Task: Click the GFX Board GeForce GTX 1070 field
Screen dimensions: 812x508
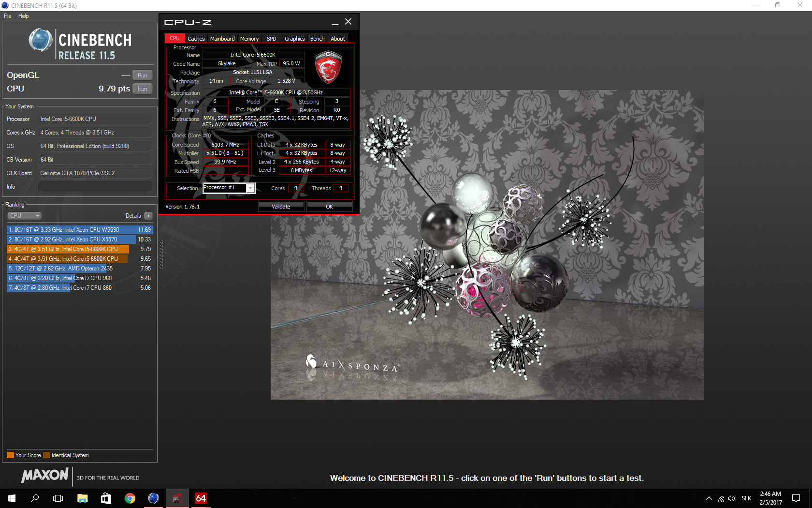Action: (95, 173)
